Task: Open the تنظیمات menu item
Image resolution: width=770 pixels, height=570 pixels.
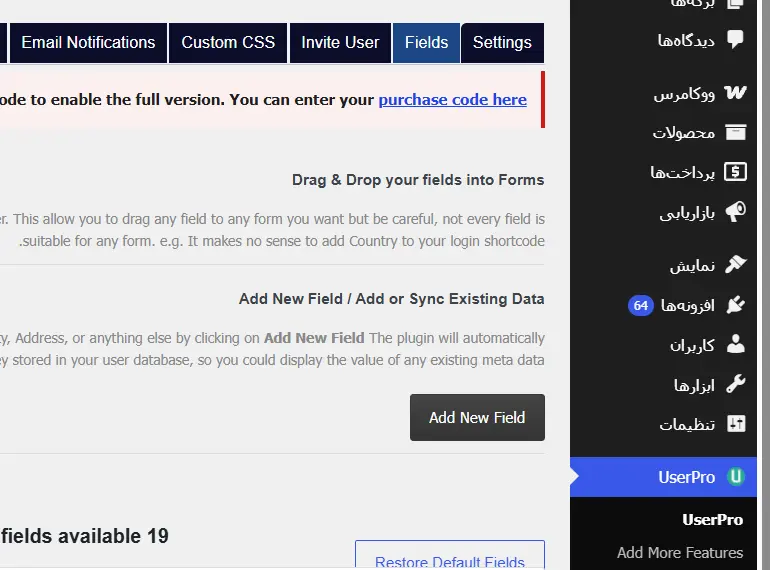Action: pos(687,424)
